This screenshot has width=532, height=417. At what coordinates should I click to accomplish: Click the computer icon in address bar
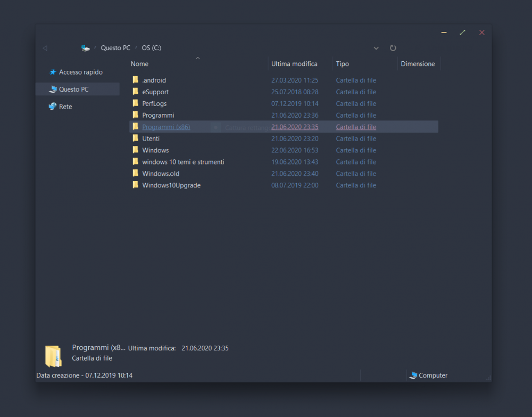point(86,48)
